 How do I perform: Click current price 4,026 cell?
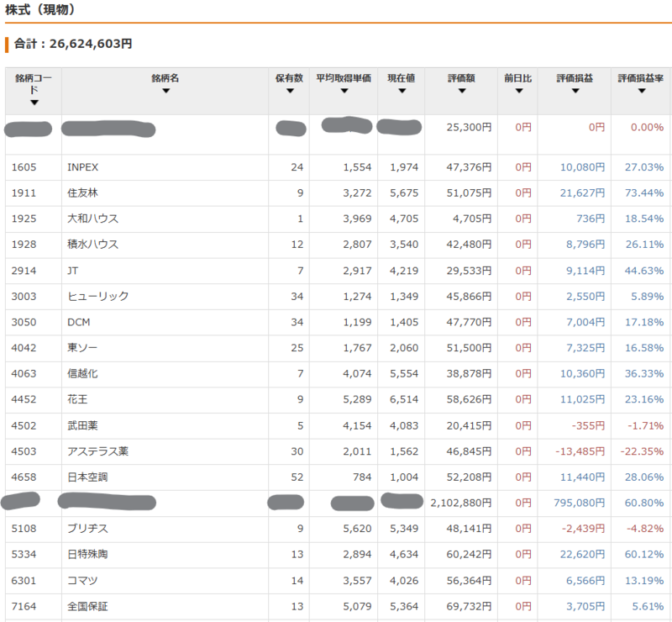click(x=404, y=581)
